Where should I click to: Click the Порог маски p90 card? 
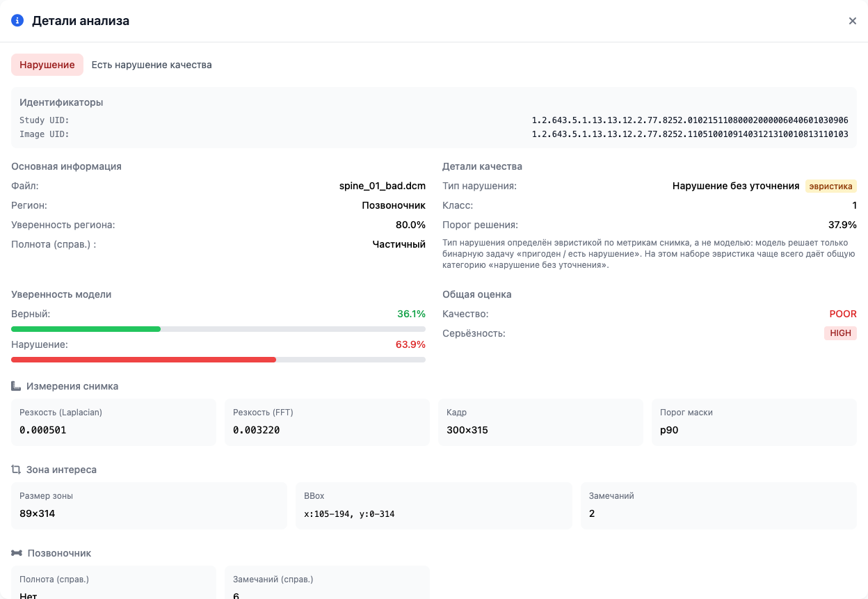[754, 422]
